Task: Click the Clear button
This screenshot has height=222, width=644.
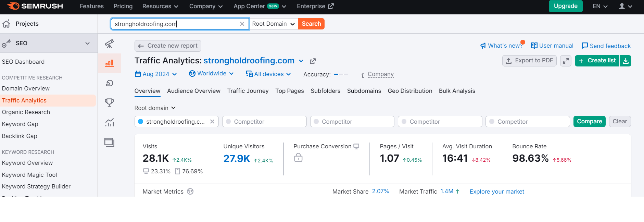Action: pyautogui.click(x=620, y=122)
